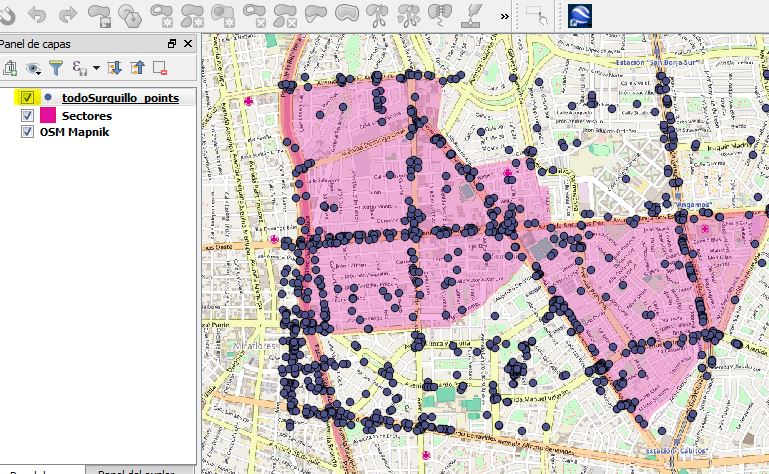The image size is (769, 474).
Task: Toggle filter legend by map content
Action: coord(56,68)
